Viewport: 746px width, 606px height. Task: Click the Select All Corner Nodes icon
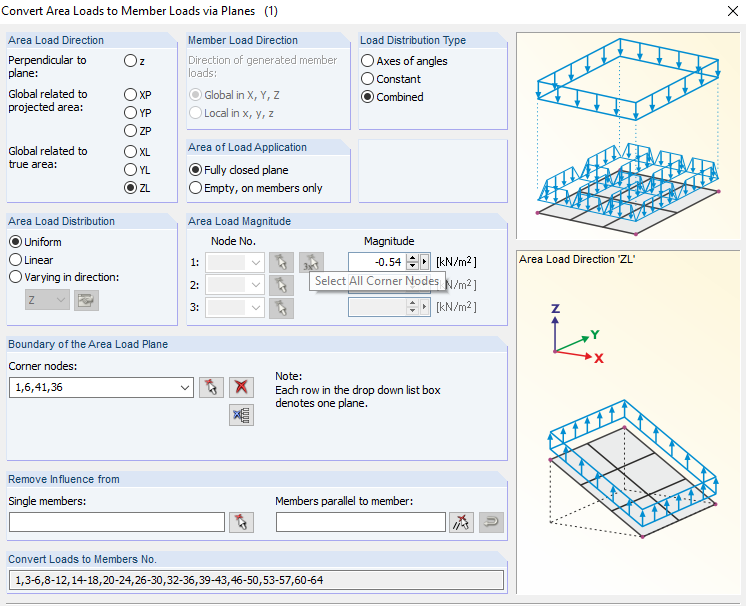311,262
